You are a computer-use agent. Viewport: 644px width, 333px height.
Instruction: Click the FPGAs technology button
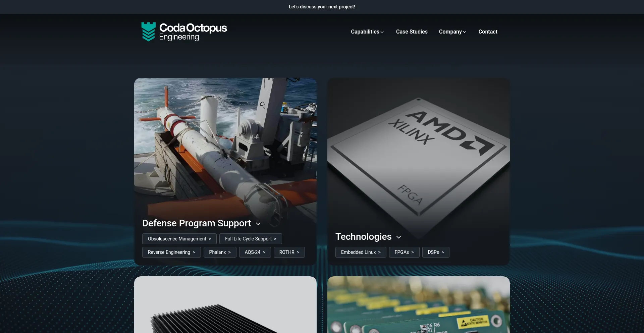coord(404,252)
